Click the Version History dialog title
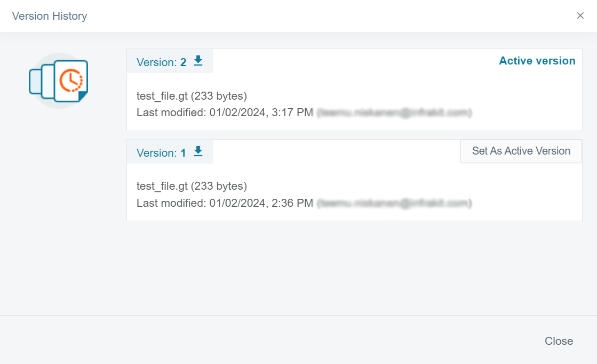 50,16
